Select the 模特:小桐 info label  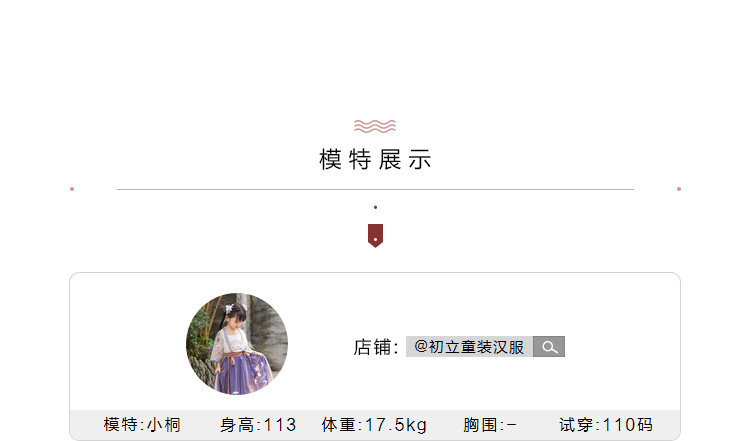[x=142, y=425]
